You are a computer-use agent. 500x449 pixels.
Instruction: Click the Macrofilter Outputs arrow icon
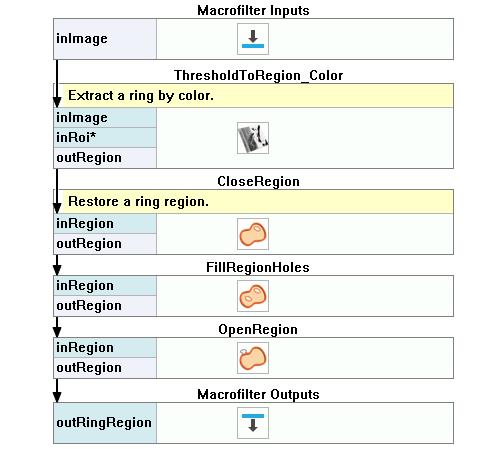pyautogui.click(x=253, y=423)
